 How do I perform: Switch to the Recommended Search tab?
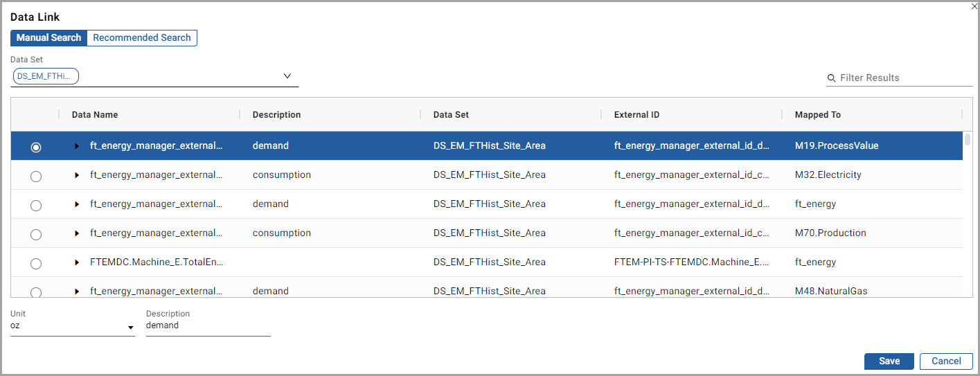click(142, 38)
